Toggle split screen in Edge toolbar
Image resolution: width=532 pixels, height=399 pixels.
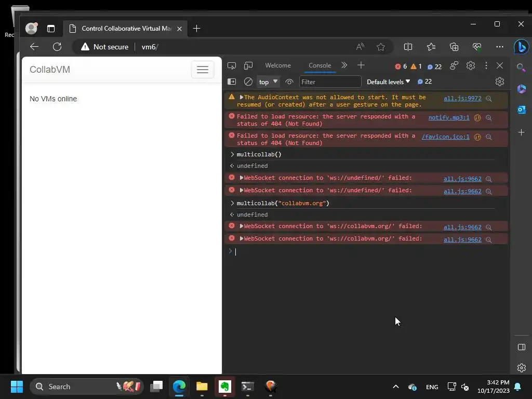coord(408,47)
